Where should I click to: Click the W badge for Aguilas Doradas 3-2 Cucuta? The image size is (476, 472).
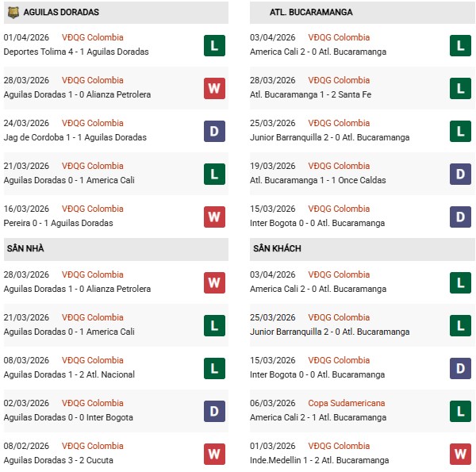point(214,454)
